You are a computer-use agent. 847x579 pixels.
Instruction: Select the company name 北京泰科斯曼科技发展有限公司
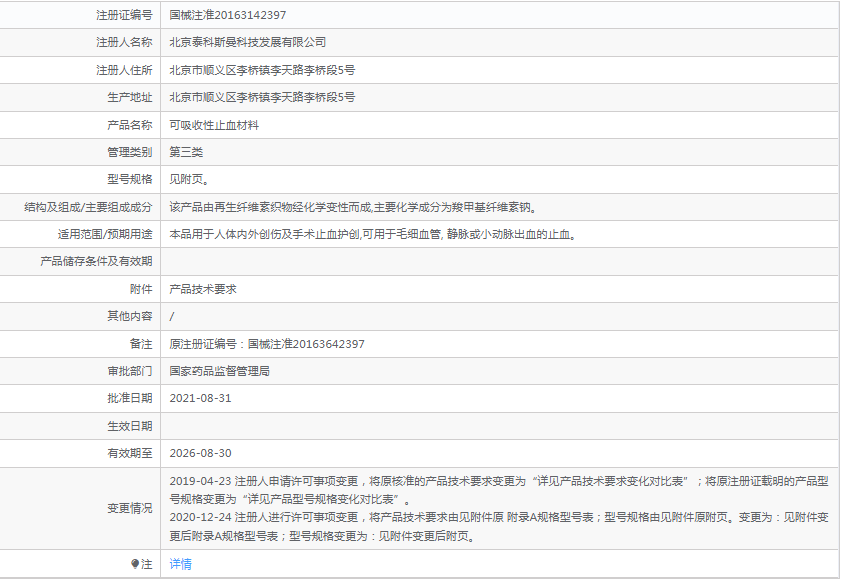(x=247, y=42)
